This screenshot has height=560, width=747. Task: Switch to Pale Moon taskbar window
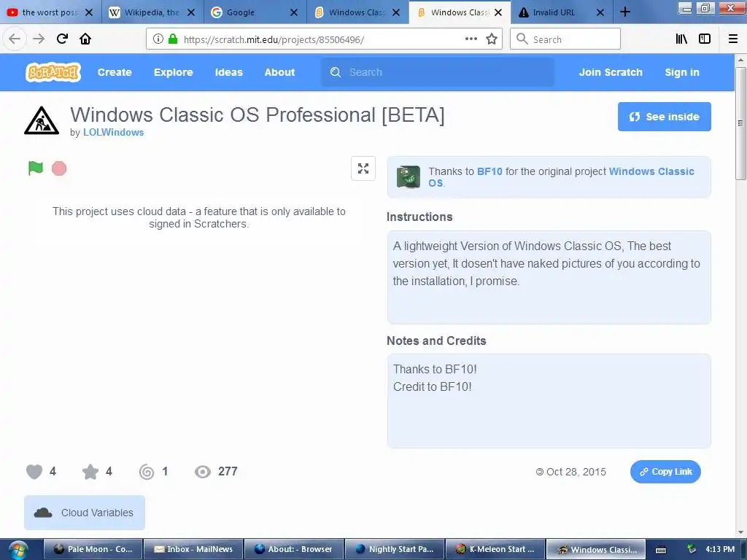click(x=93, y=550)
